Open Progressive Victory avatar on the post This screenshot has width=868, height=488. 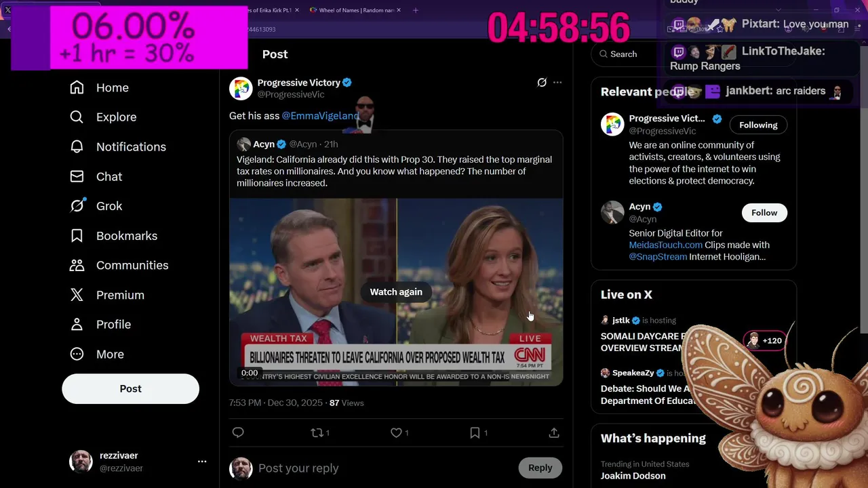point(241,88)
